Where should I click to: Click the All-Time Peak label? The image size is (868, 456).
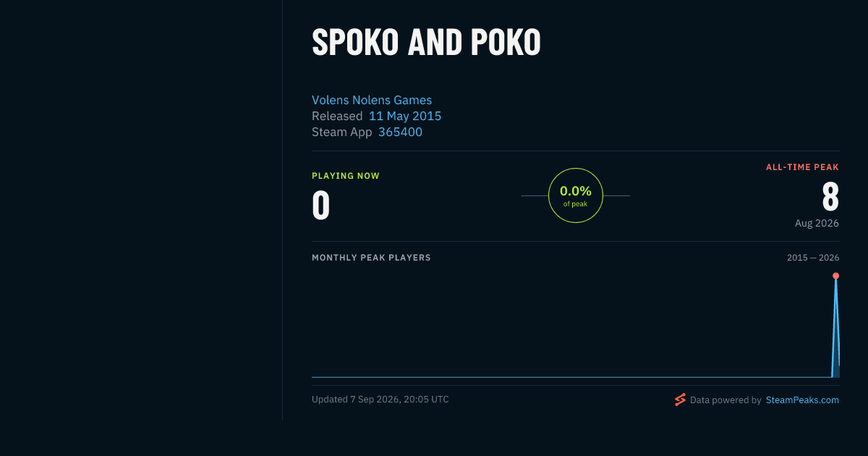pyautogui.click(x=802, y=167)
